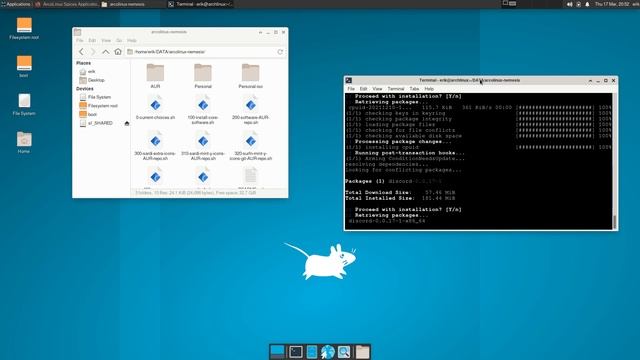This screenshot has width=640, height=360.
Task: Open Edit menu in Terminal window
Action: point(363,89)
